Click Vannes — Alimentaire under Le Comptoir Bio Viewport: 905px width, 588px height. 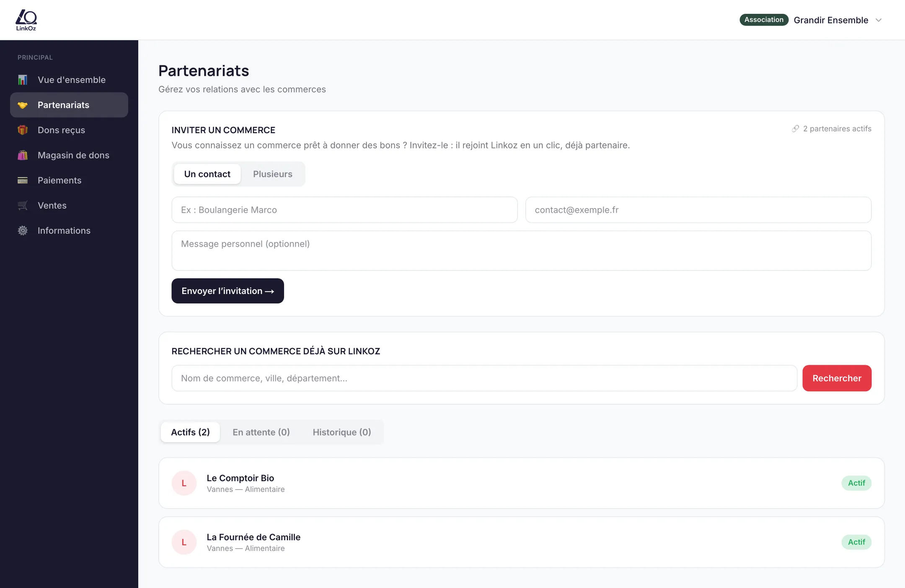(246, 489)
